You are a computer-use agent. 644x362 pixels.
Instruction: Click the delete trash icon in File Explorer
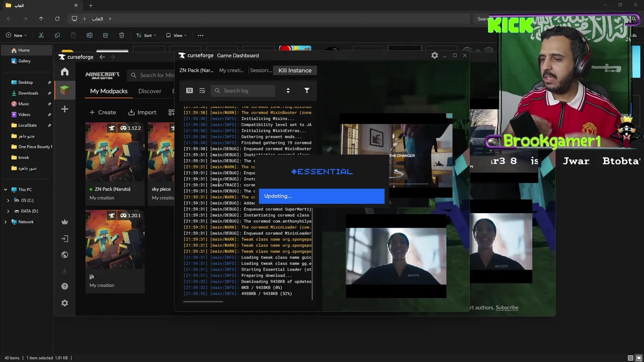click(122, 35)
